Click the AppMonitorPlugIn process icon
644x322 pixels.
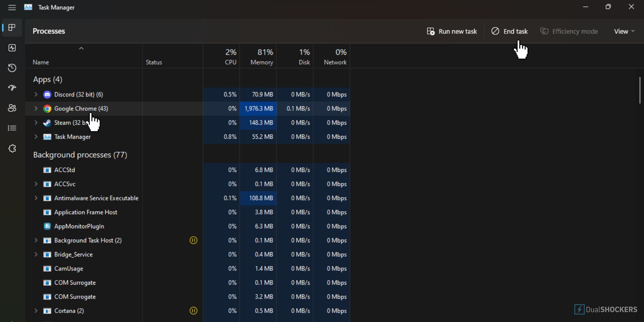click(47, 226)
